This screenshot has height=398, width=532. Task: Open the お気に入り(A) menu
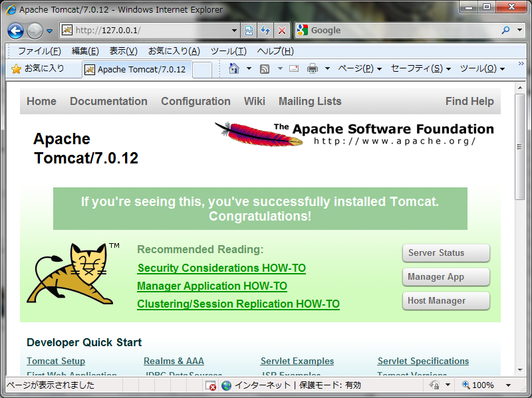click(x=174, y=51)
